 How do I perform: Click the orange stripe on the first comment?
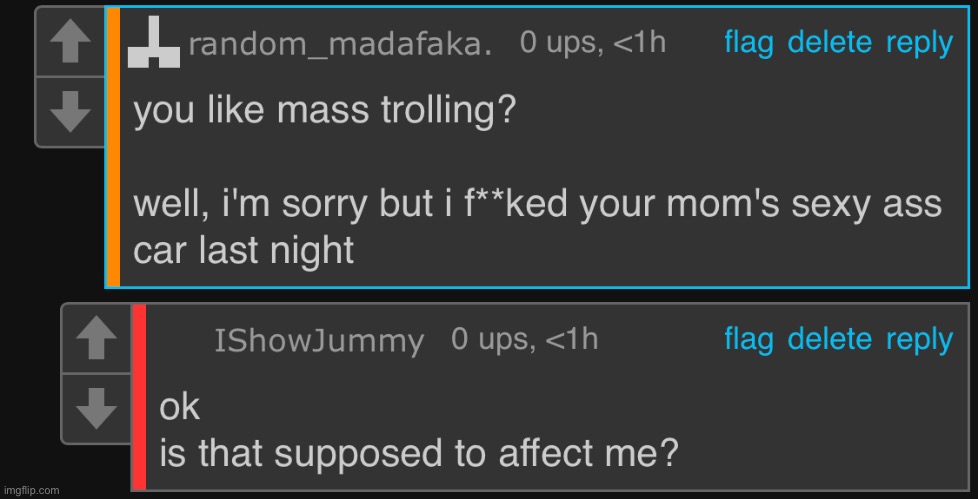pyautogui.click(x=113, y=147)
